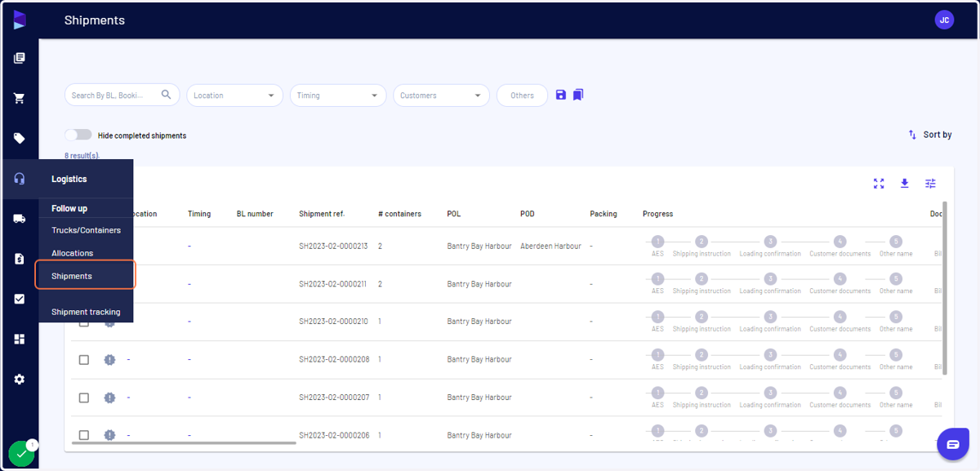Click alert badge in row SH2023-02-0000207
Image resolution: width=980 pixels, height=471 pixels.
coord(109,398)
